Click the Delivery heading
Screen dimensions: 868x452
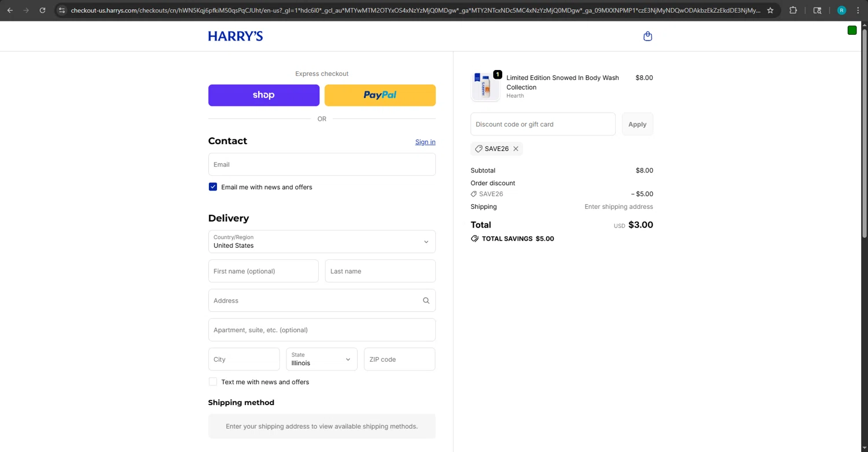(229, 218)
